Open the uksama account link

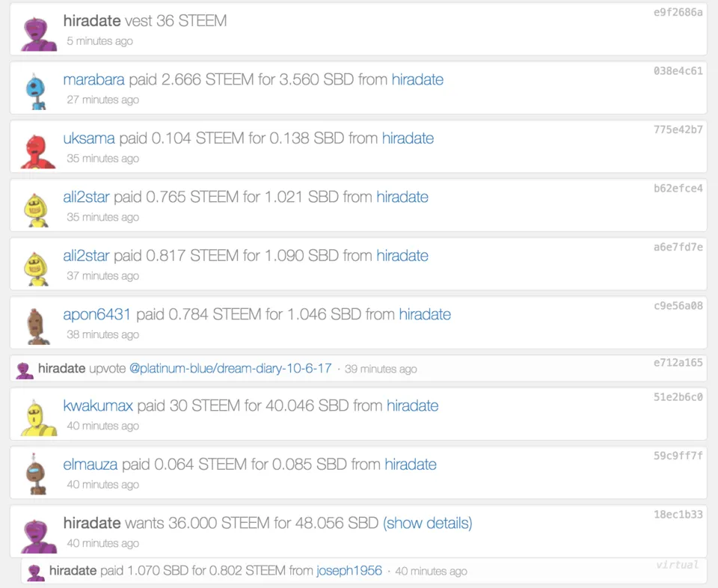(89, 138)
